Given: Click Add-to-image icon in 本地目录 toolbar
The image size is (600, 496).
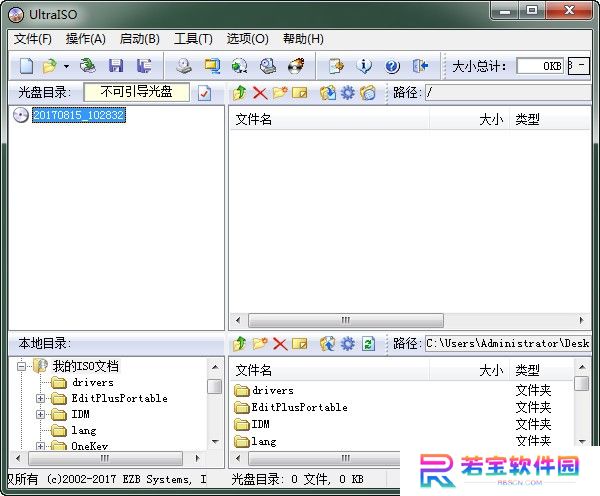Looking at the screenshot, I should (328, 344).
